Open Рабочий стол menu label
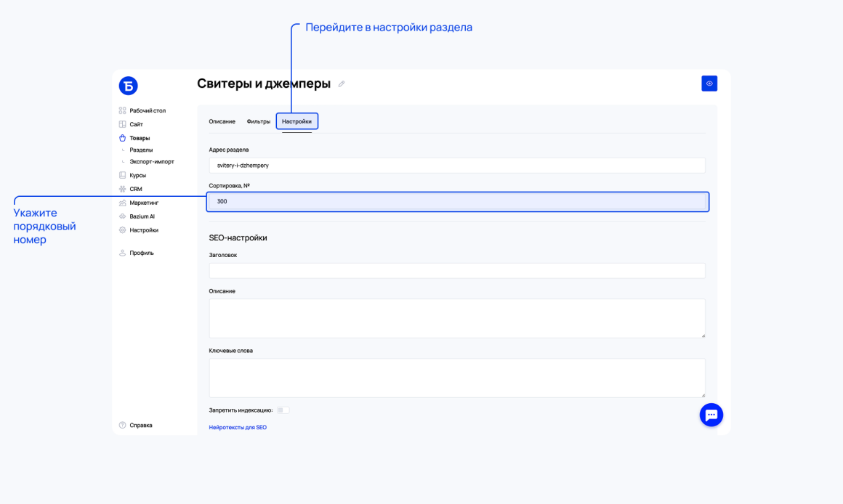This screenshot has height=504, width=843. click(x=148, y=110)
